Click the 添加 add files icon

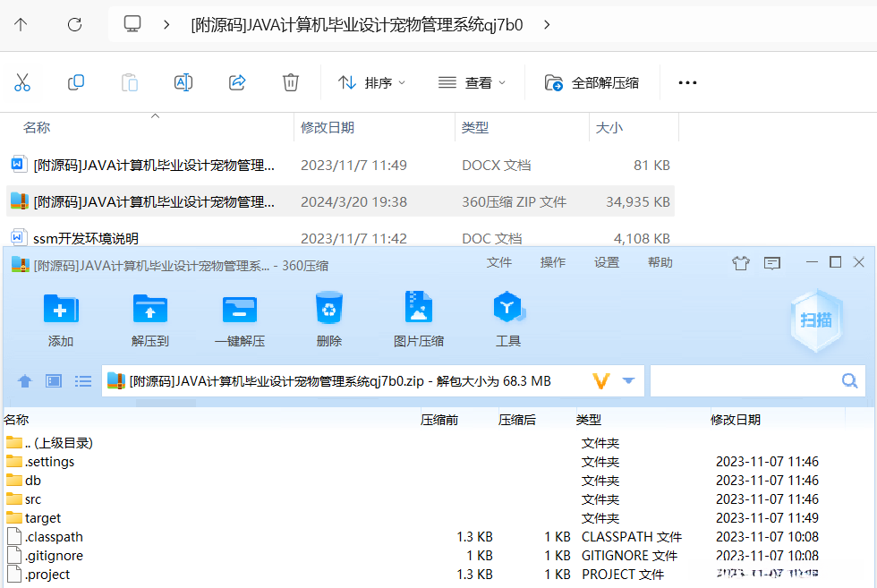[61, 319]
